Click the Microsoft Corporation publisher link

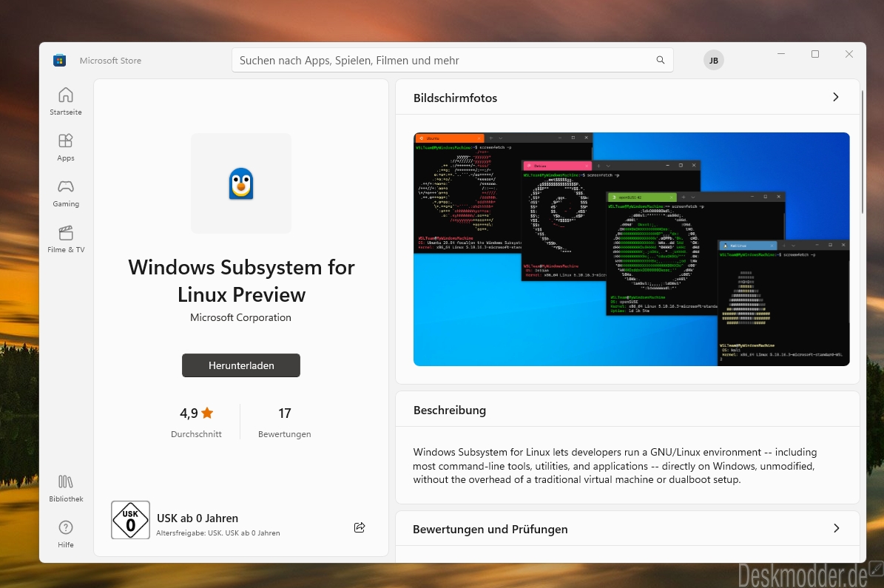[240, 317]
